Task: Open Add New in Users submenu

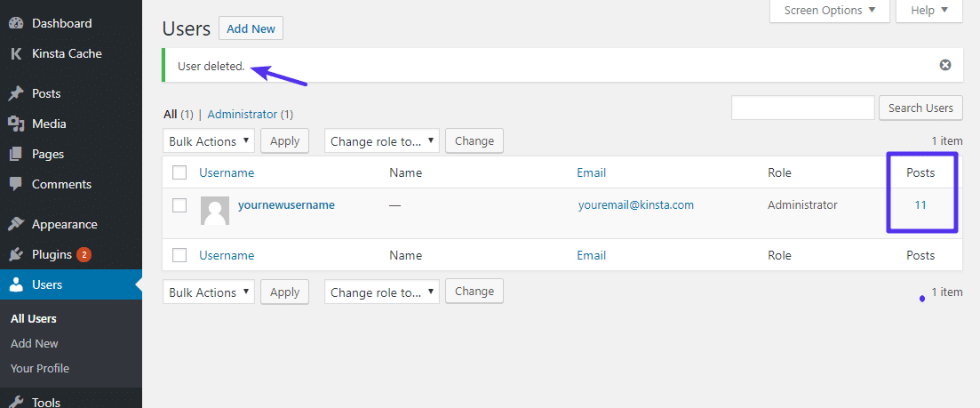Action: pos(35,343)
